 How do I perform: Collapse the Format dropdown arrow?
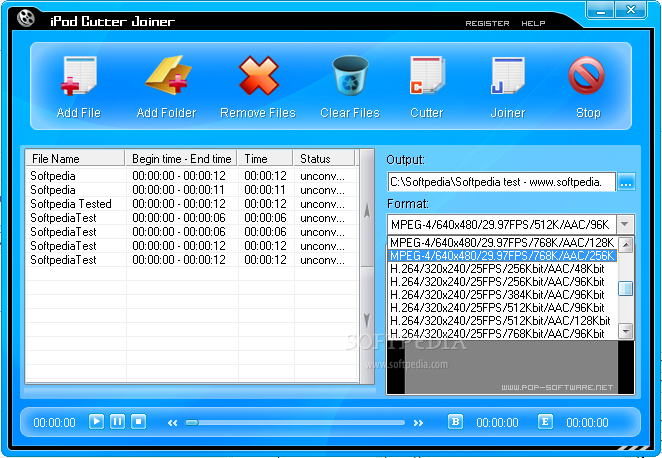(625, 224)
